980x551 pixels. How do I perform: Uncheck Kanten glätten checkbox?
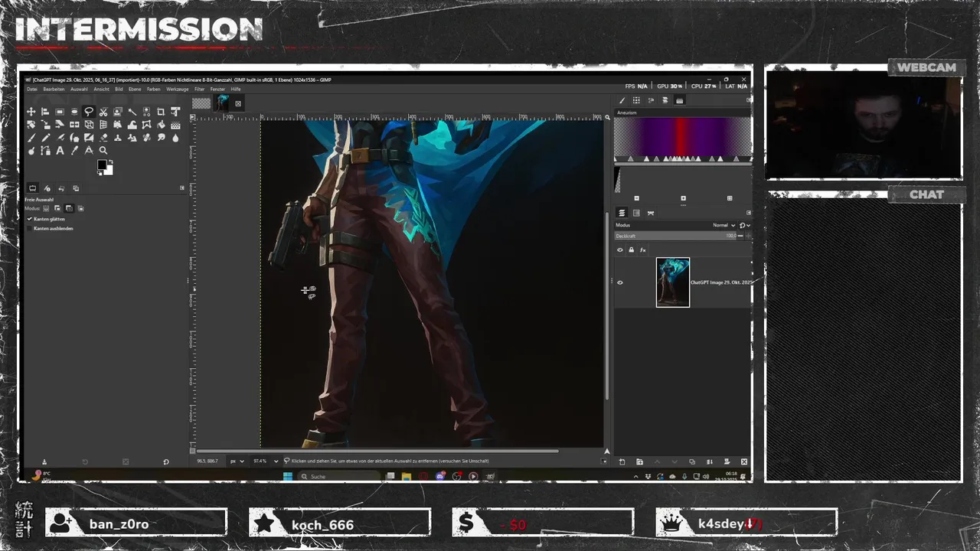29,219
